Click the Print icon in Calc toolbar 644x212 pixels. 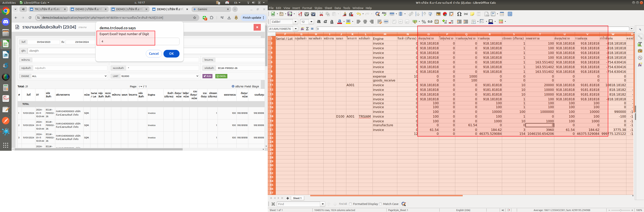coord(307,14)
